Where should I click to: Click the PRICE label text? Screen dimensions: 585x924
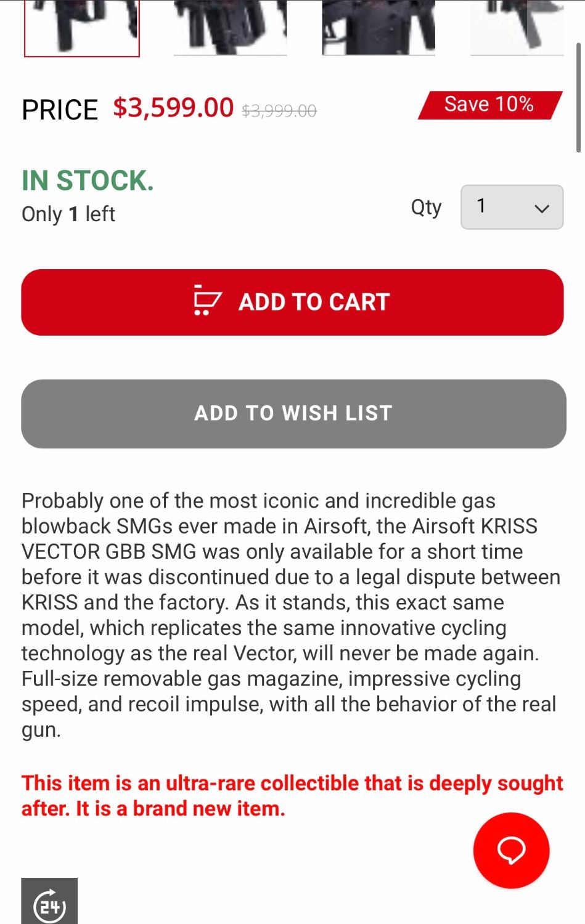pyautogui.click(x=60, y=110)
